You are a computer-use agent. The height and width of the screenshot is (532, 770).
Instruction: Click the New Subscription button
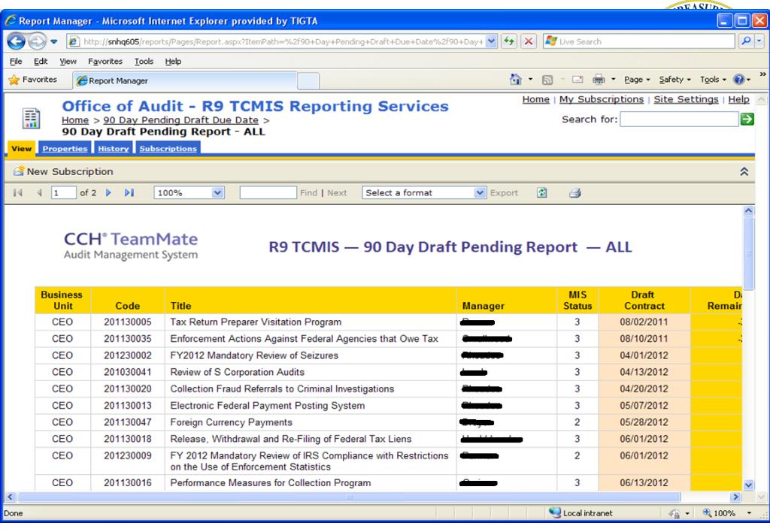coord(63,171)
